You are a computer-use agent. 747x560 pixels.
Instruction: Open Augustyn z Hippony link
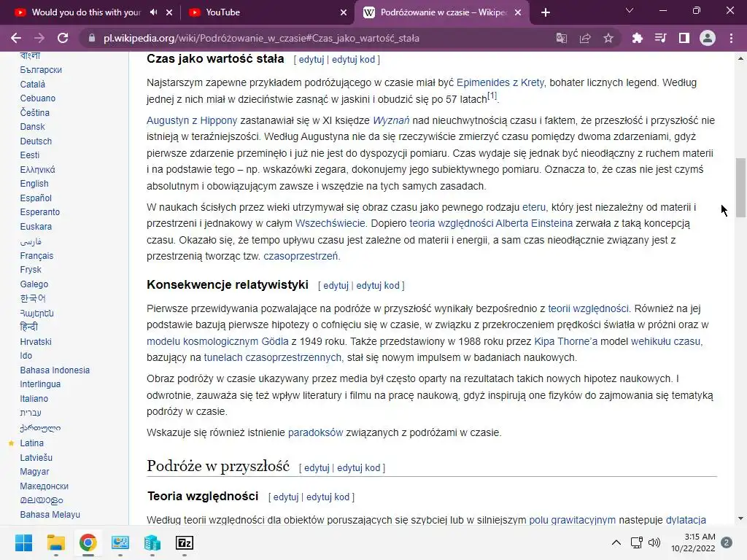pyautogui.click(x=192, y=120)
